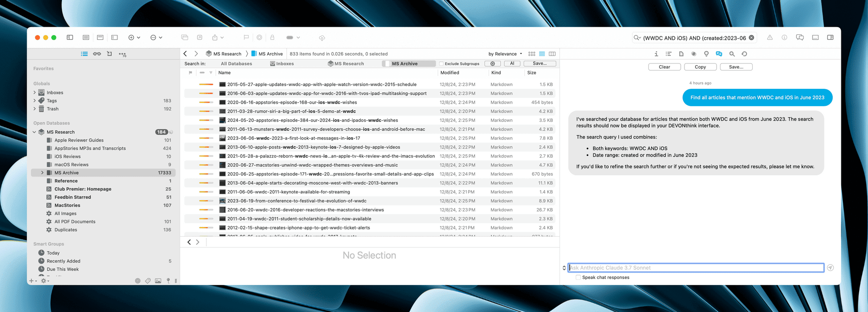Enable Speak chat responses checkbox

pyautogui.click(x=578, y=277)
